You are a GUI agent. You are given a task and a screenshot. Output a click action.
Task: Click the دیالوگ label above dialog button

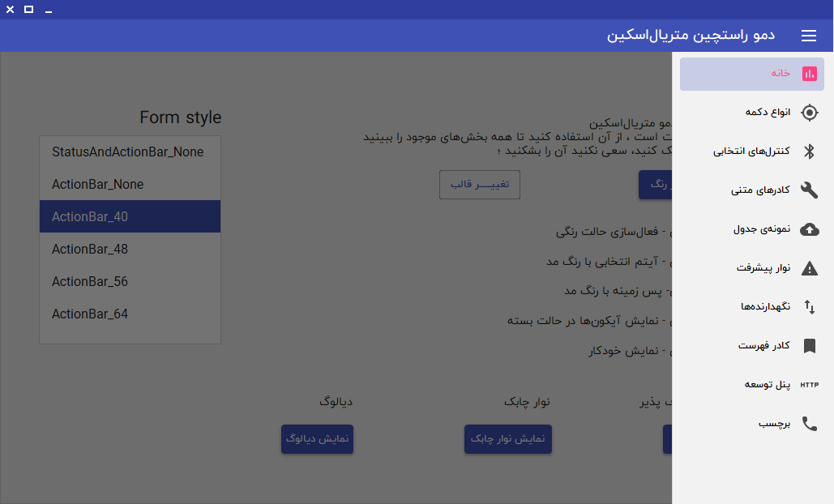coord(336,402)
